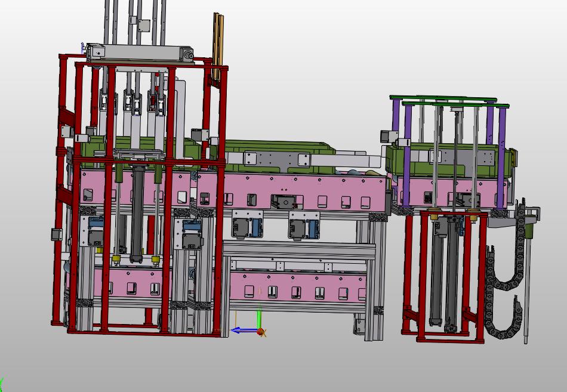Pick the gray bolted plate on the central green tray
Image resolution: width=567 pixels, height=392 pixels.
click(277, 160)
